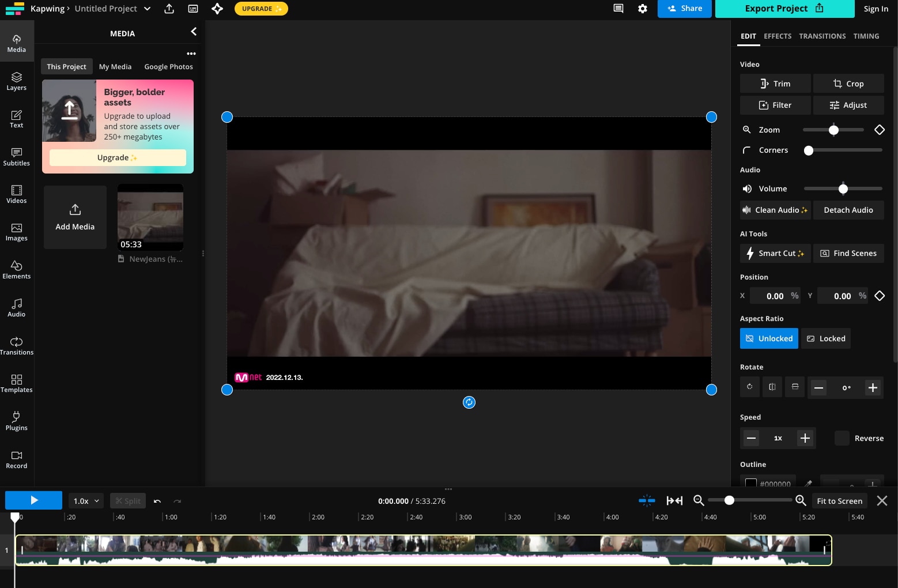Click the magic sparkle icon in the top bar
The height and width of the screenshot is (588, 898).
click(x=217, y=9)
